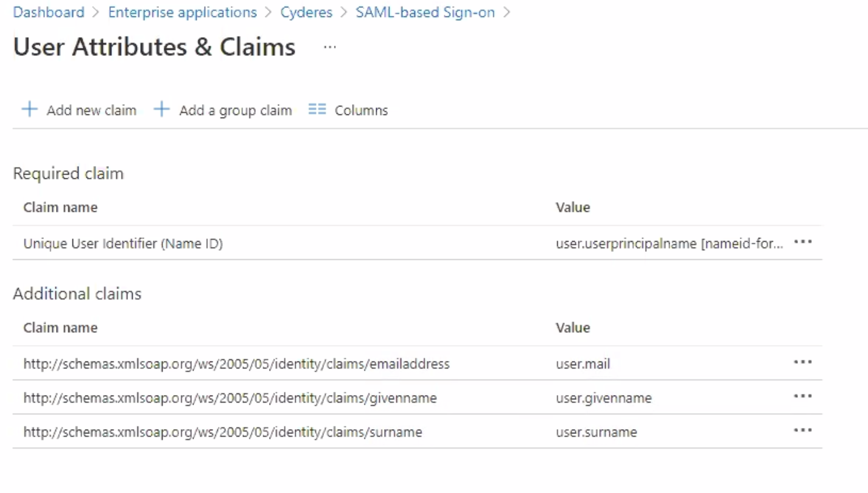Open the context menu for the givenname claim row
The image size is (868, 493).
click(x=803, y=397)
